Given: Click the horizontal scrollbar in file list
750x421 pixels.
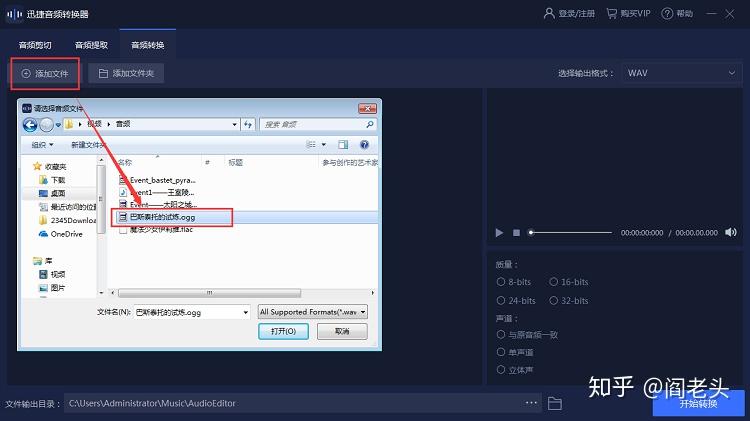Looking at the screenshot, I should pos(210,292).
